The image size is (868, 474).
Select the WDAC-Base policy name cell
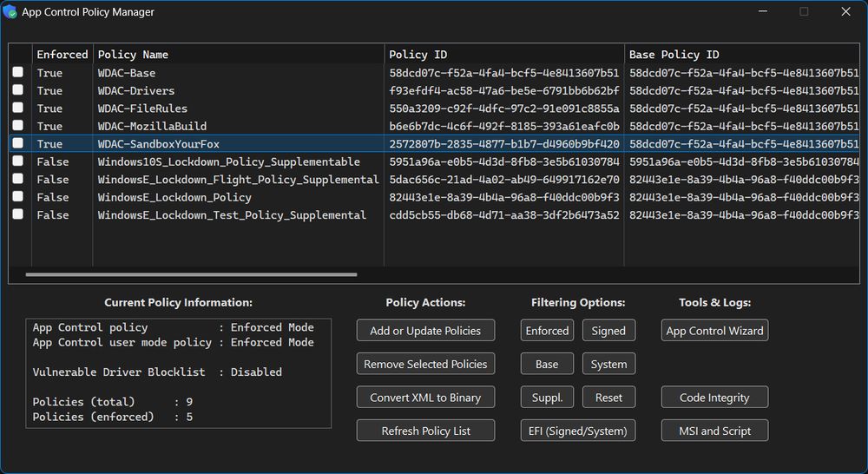127,73
